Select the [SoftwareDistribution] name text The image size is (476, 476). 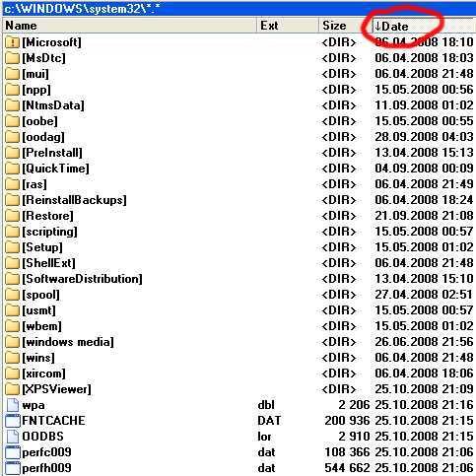click(82, 279)
